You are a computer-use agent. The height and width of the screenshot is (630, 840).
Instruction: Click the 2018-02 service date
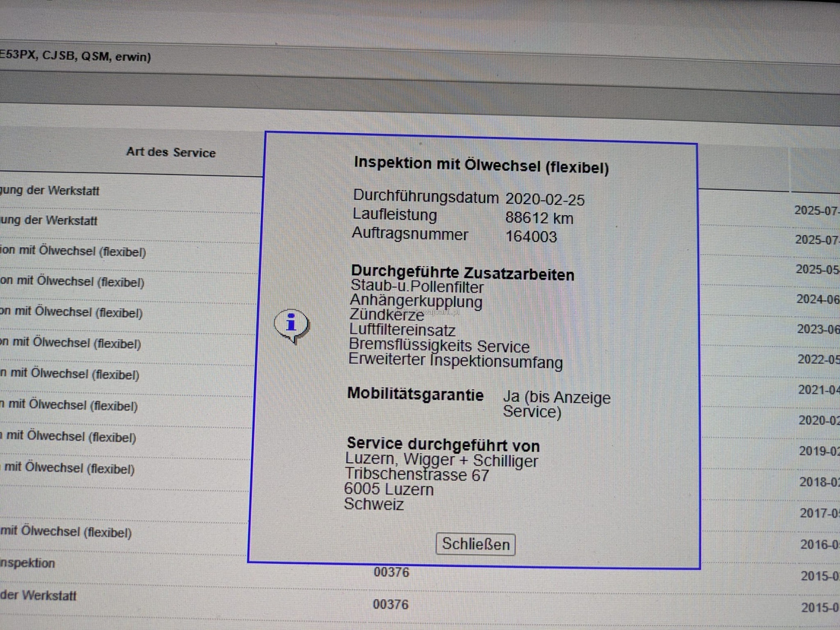coord(820,482)
